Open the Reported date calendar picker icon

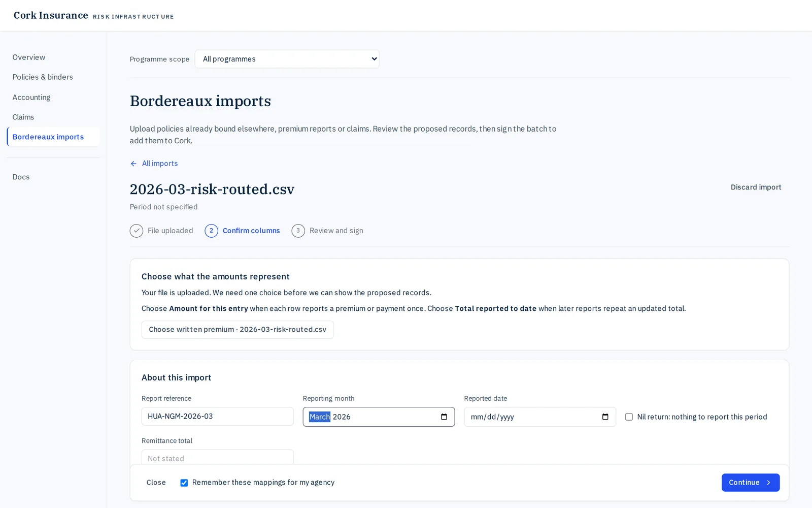point(605,417)
